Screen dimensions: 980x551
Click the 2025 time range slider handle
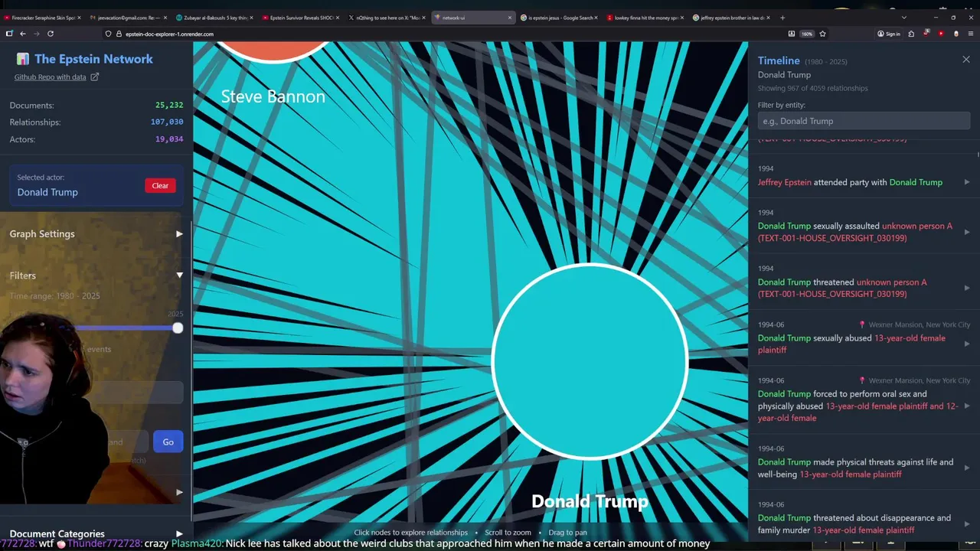[178, 328]
